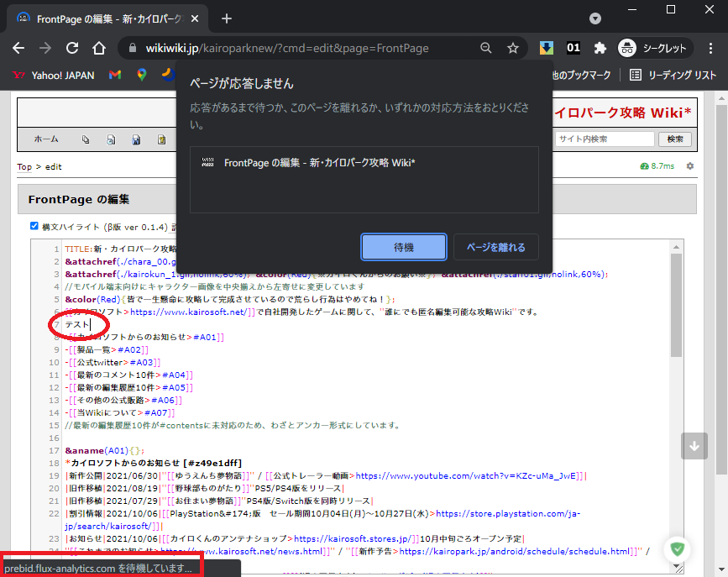
Task: Click the green shield badge icon
Action: coord(678,549)
